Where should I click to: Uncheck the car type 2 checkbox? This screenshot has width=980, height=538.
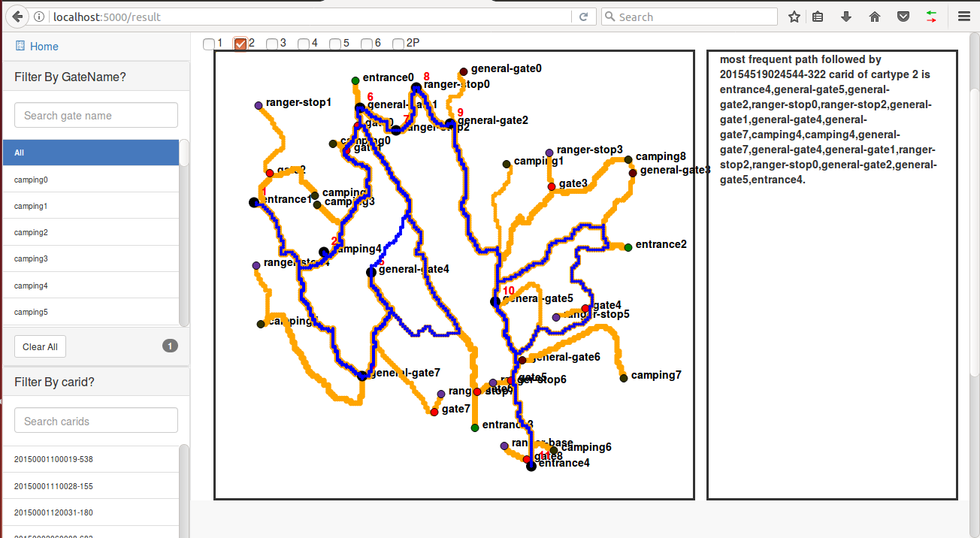point(240,44)
